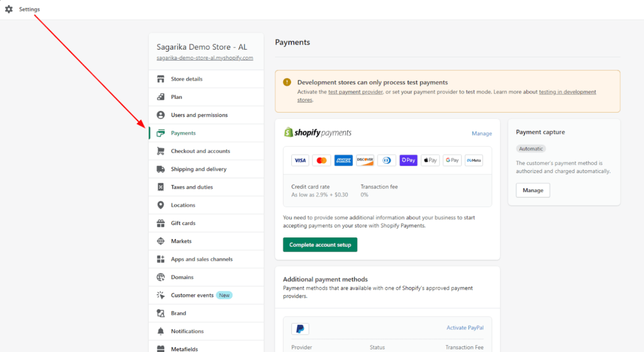The width and height of the screenshot is (644, 352).
Task: Click the Plan icon in sidebar
Action: coord(160,97)
